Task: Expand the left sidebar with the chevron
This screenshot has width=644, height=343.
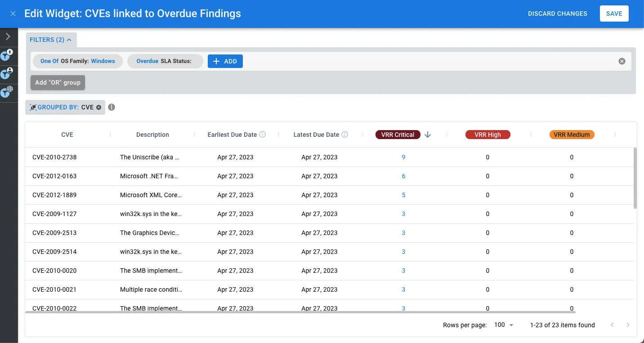Action: (8, 36)
